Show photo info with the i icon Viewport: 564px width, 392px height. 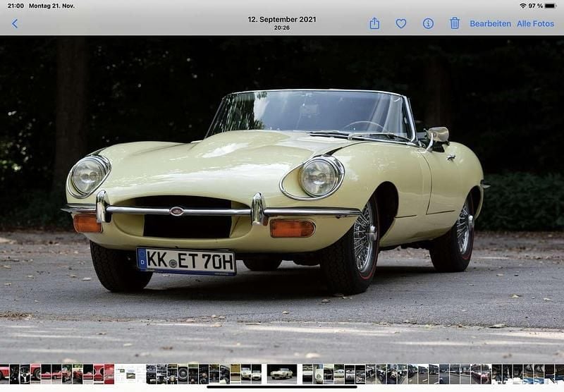point(428,24)
